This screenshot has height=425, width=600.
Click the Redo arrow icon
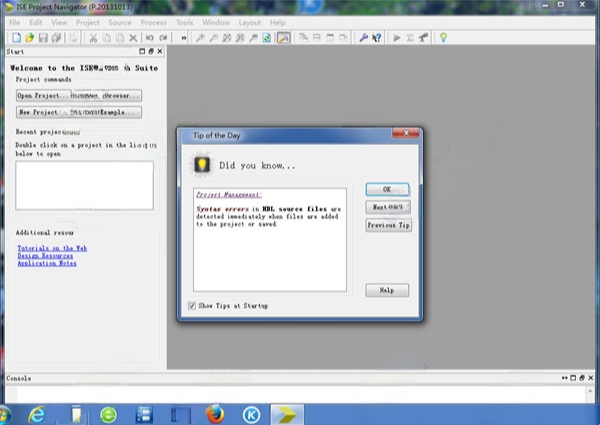click(x=163, y=37)
